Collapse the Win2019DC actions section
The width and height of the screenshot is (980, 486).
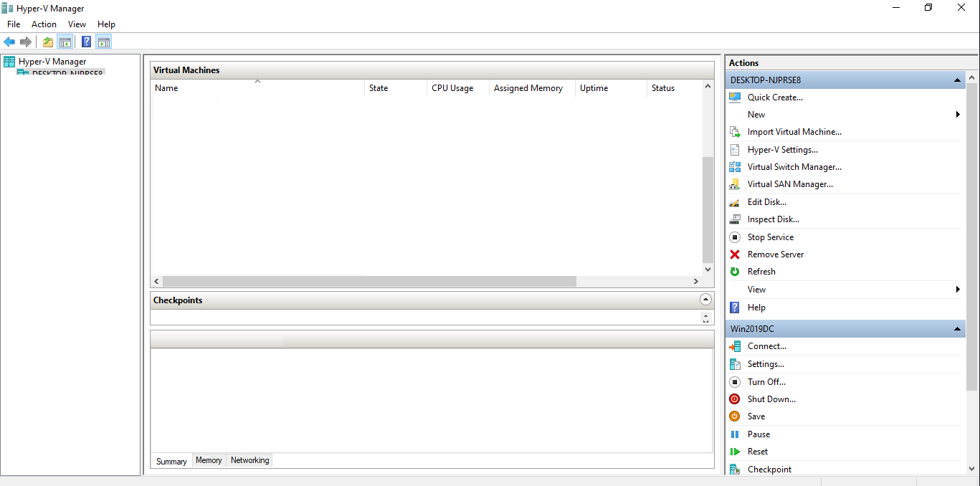click(x=957, y=329)
